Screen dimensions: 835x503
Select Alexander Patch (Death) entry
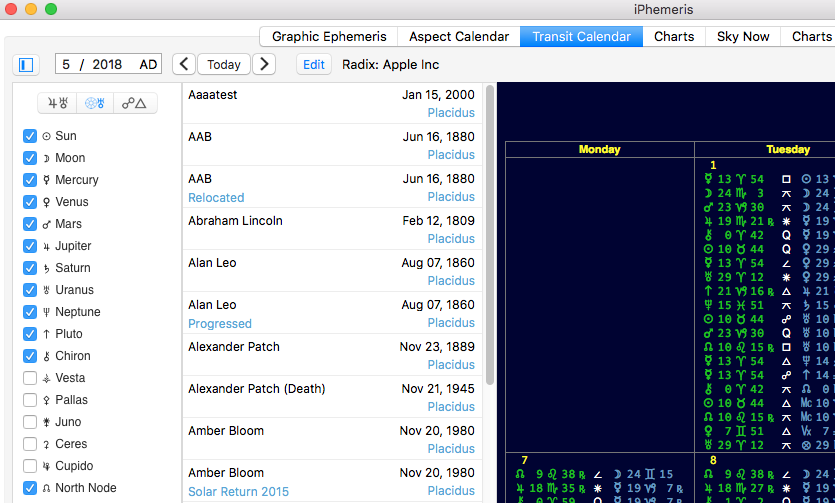tap(332, 398)
